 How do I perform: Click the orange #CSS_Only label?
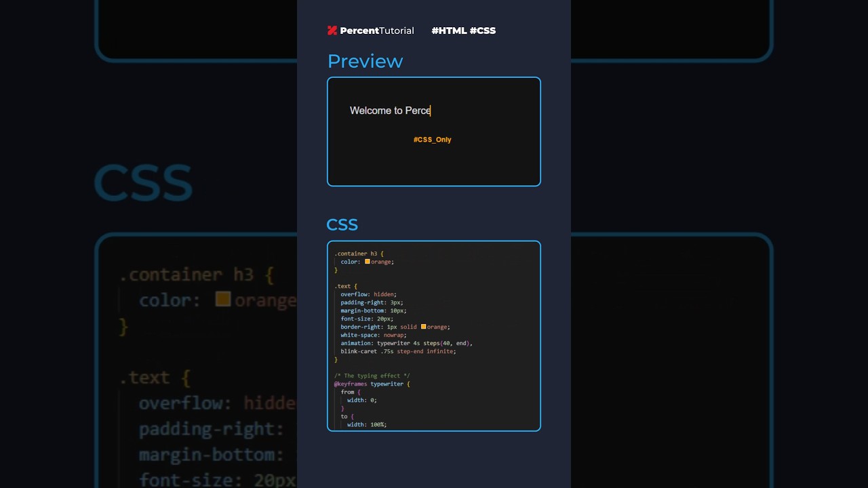[433, 140]
